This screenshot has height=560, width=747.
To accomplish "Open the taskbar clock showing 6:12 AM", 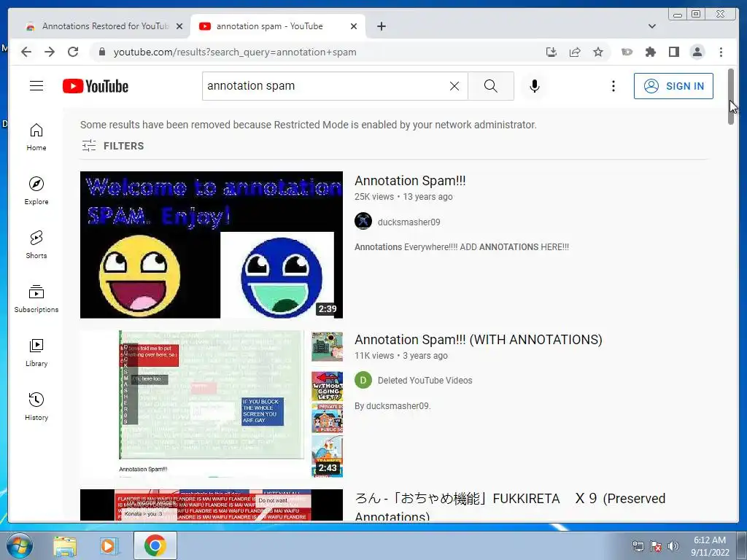I will pos(710,546).
